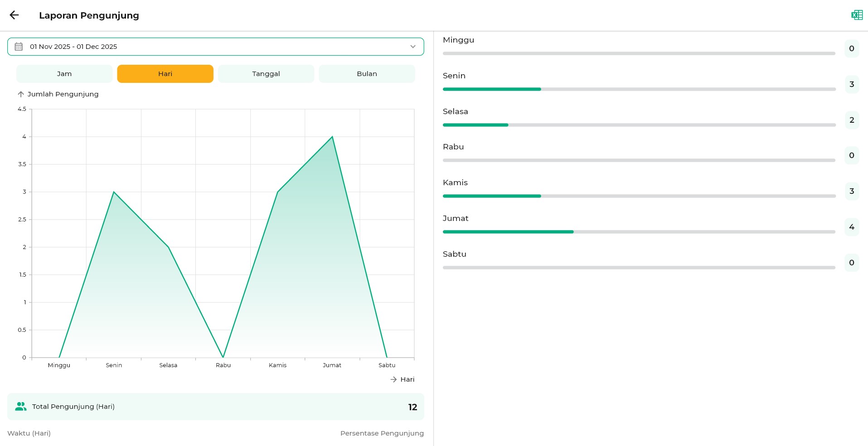Switch to the Jam tab
Image resolution: width=868 pixels, height=446 pixels.
(64, 74)
